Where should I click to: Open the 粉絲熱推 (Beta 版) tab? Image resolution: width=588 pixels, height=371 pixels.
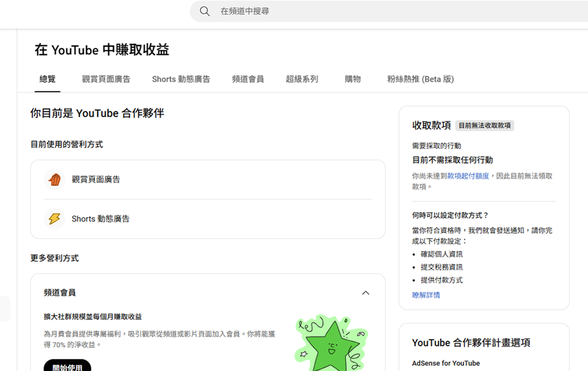(x=420, y=79)
